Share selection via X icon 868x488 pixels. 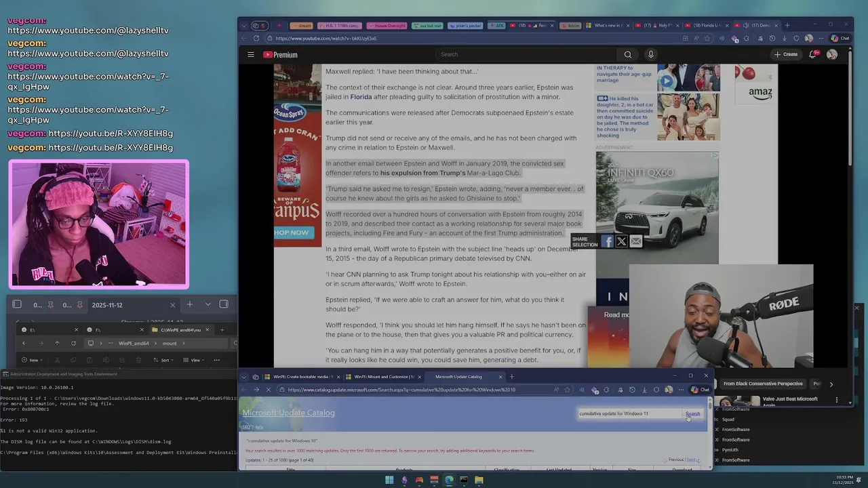pyautogui.click(x=621, y=241)
